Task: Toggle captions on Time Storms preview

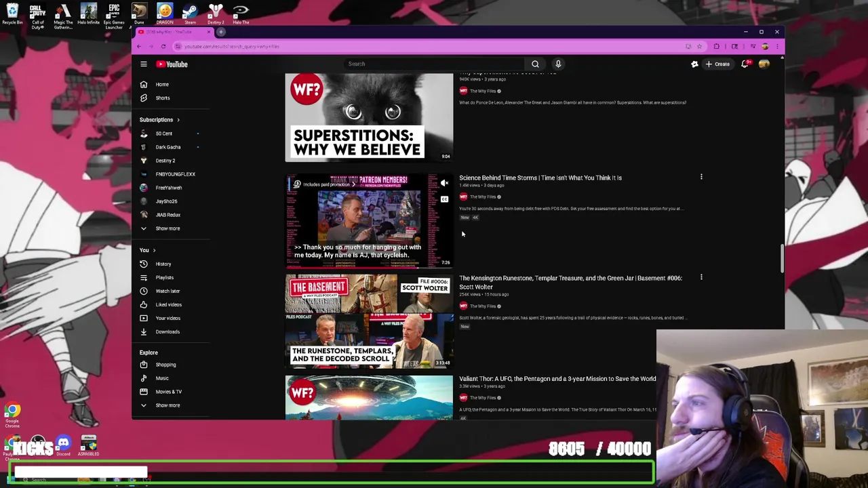Action: (444, 199)
